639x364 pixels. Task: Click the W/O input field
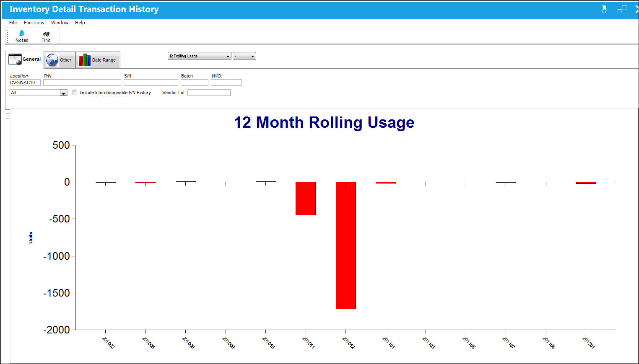pos(226,83)
